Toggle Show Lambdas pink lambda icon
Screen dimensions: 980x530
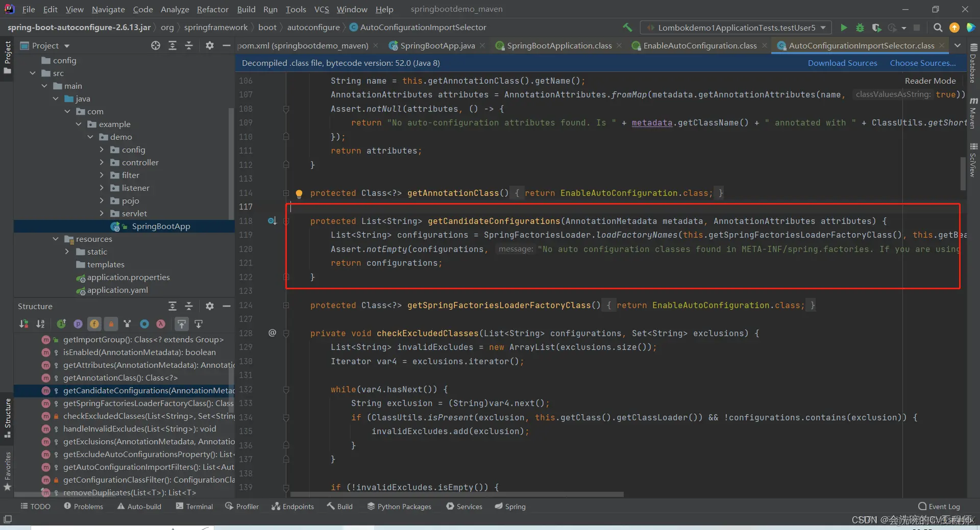coord(161,324)
